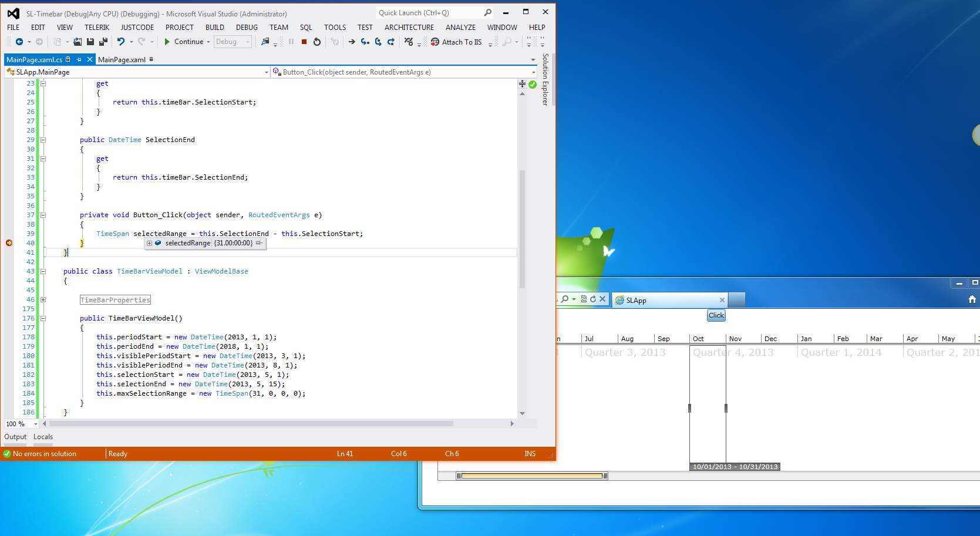The image size is (980, 536).
Task: Close the MainPage.xaml.cs tab
Action: (90, 59)
